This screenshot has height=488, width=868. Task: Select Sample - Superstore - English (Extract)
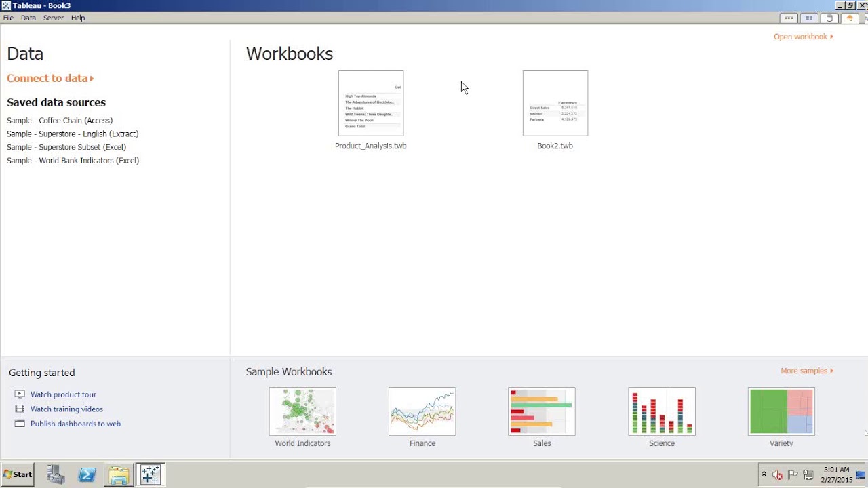click(x=73, y=134)
